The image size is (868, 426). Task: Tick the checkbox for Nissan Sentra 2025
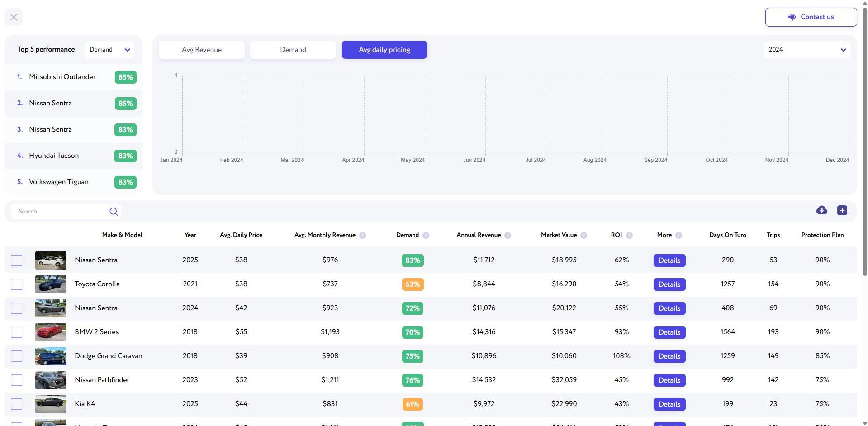(16, 260)
